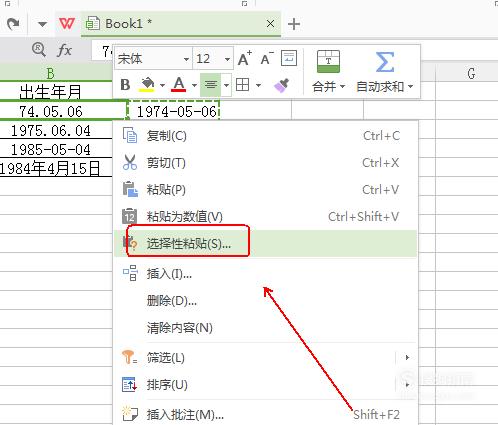Open 选择性粘贴(S)... paste special
Screen dimensions: 498x425
pos(265,244)
